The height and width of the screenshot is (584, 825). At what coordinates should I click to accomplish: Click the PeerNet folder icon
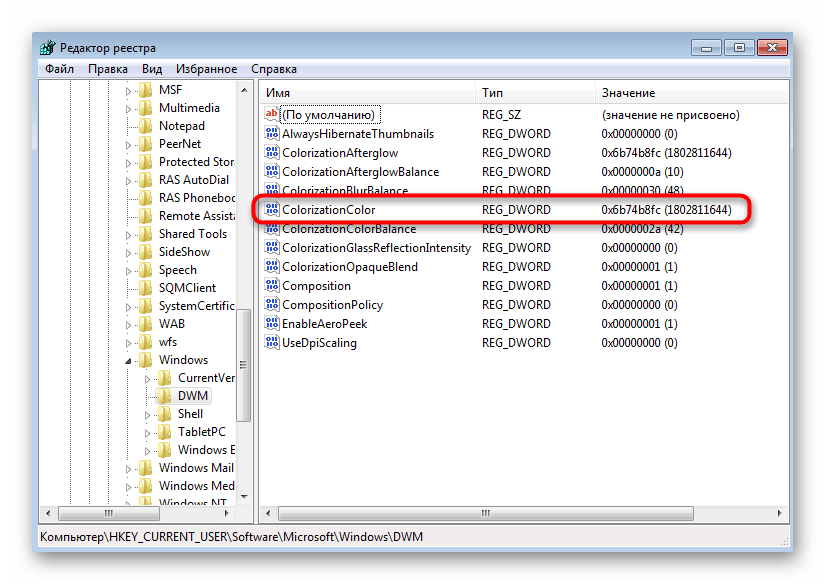(146, 144)
